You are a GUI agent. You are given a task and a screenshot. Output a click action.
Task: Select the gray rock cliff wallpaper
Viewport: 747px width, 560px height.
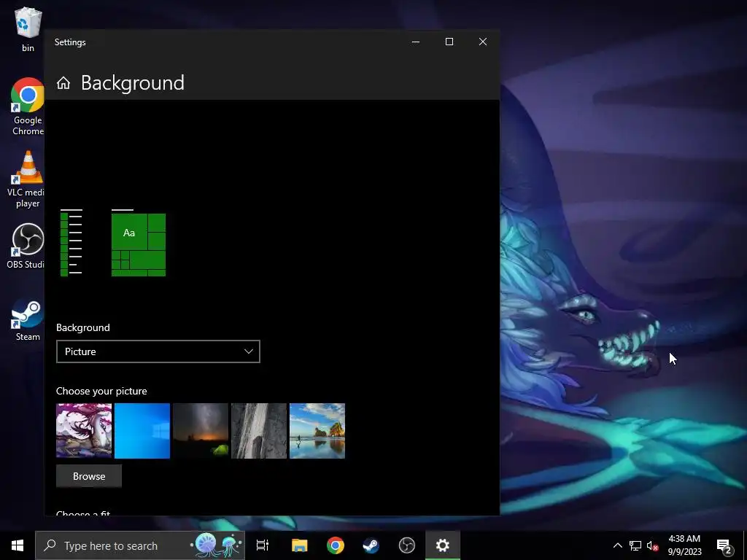(x=259, y=431)
